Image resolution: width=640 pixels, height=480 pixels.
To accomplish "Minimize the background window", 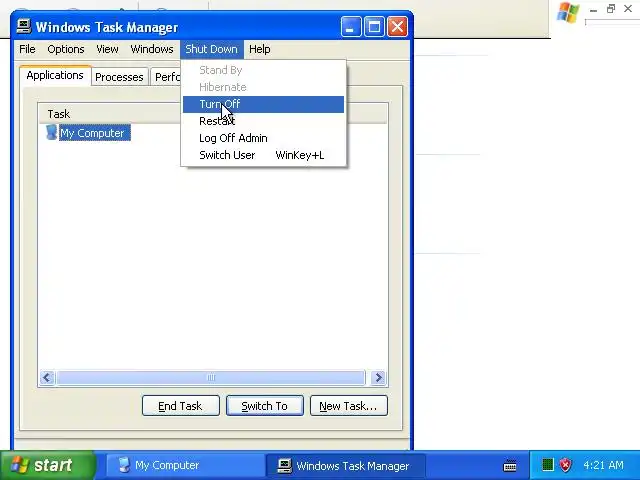I will point(593,9).
